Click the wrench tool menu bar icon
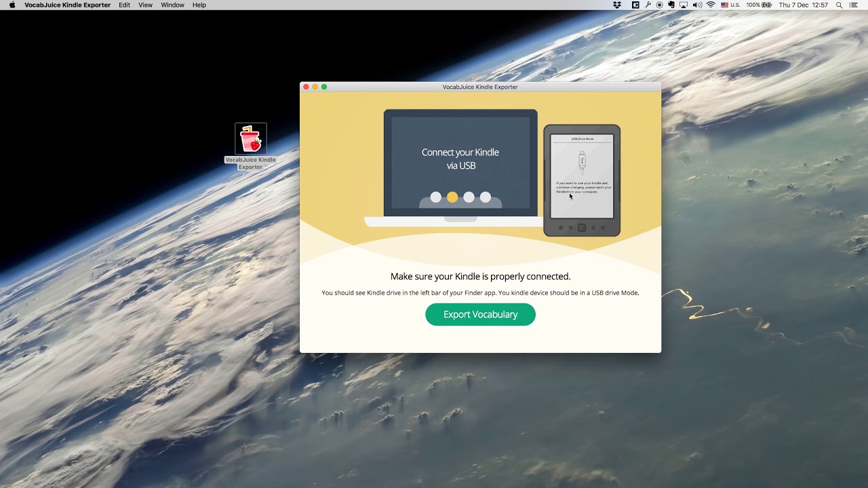The width and height of the screenshot is (868, 488). coord(648,5)
